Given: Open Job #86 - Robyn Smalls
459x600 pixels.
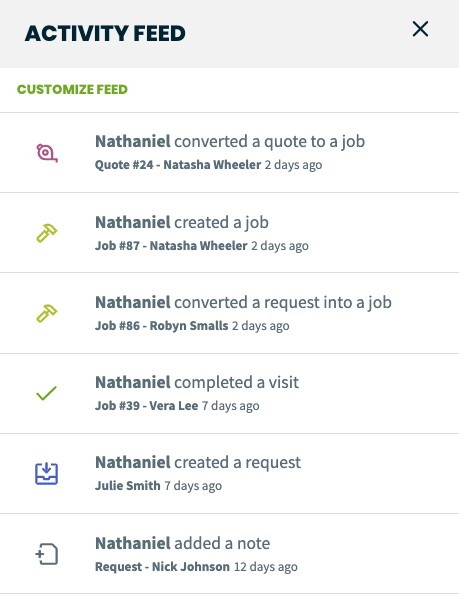Looking at the screenshot, I should click(x=161, y=326).
